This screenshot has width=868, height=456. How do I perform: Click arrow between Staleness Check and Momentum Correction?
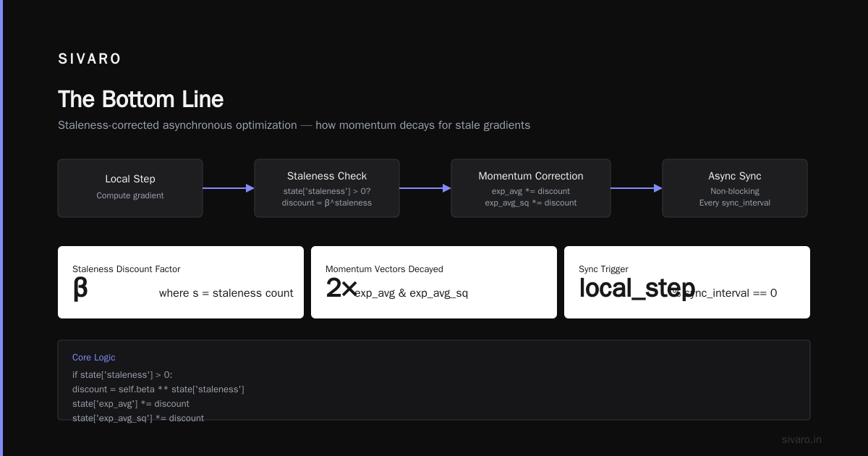click(x=425, y=188)
